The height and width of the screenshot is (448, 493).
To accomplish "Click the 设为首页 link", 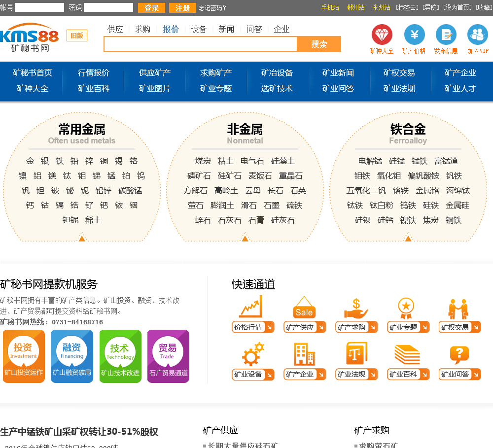I will [x=457, y=7].
